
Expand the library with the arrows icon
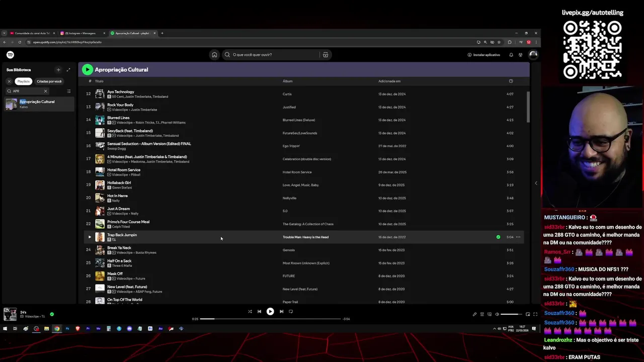68,70
